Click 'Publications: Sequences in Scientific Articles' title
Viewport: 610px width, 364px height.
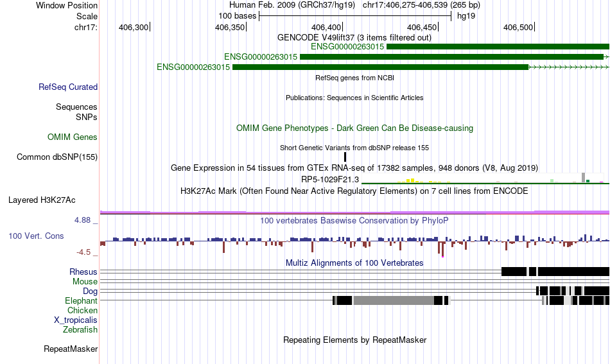(x=354, y=98)
